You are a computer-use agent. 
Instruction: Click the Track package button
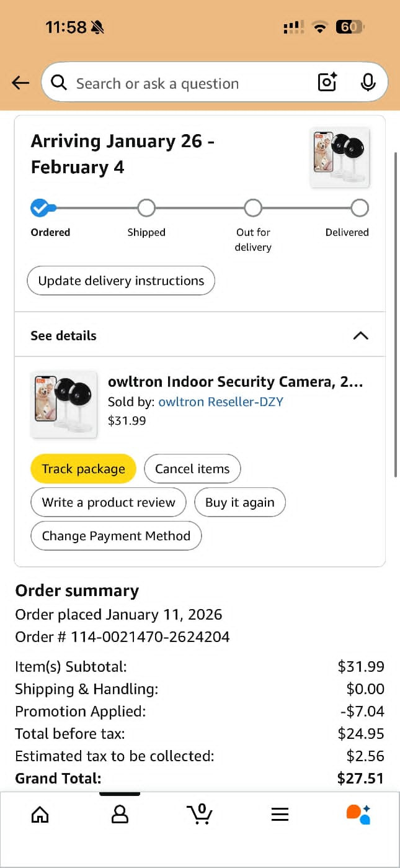pyautogui.click(x=83, y=469)
